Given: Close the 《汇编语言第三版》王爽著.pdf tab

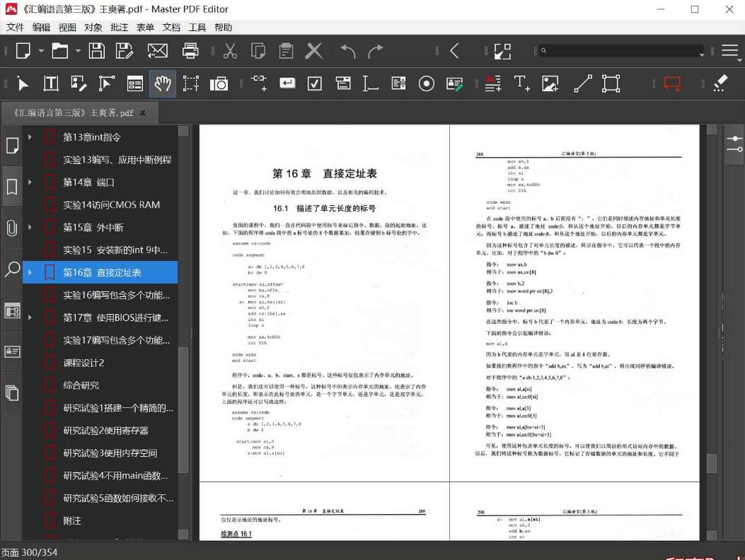Looking at the screenshot, I should 143,113.
